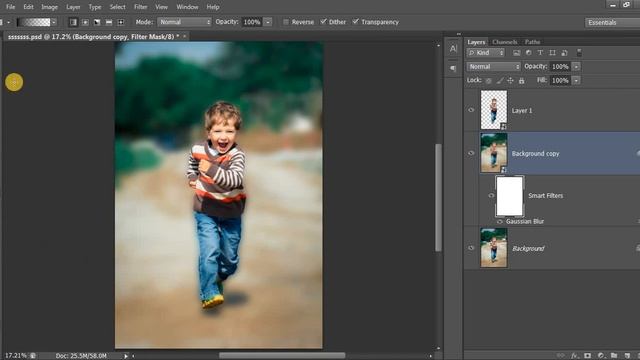Viewport: 640px width, 360px height.
Task: Open layer blend mode Normal dropdown
Action: 493,67
